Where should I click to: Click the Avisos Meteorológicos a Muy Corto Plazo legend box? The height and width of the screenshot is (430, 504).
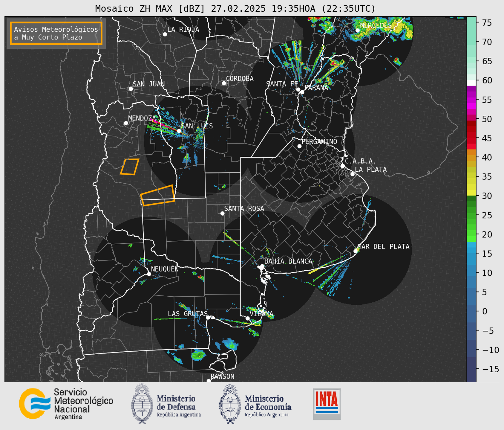click(56, 33)
